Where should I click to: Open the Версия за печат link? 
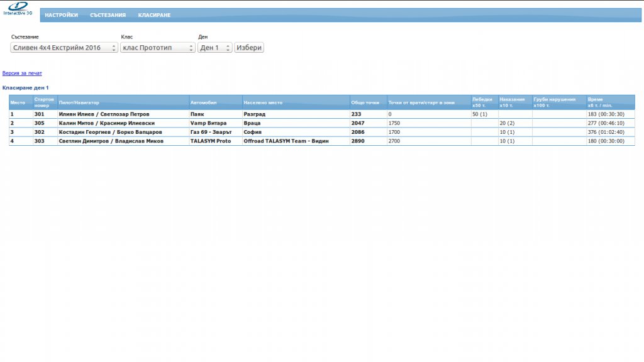point(22,73)
